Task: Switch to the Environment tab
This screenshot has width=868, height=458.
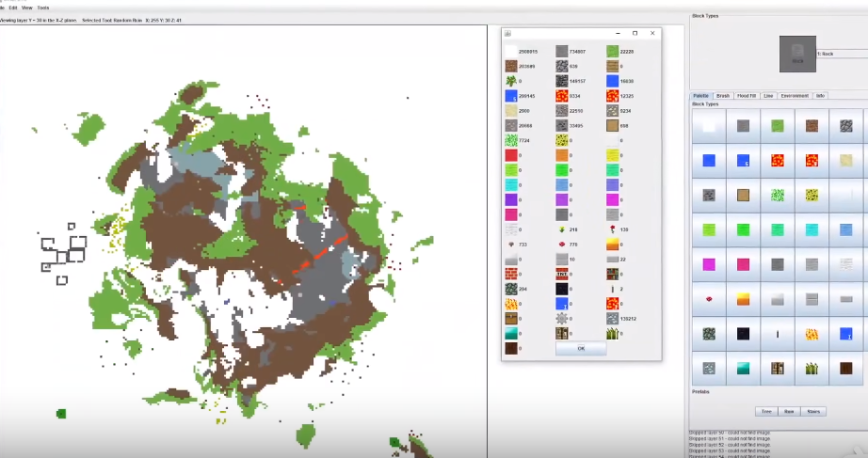Action: 794,96
